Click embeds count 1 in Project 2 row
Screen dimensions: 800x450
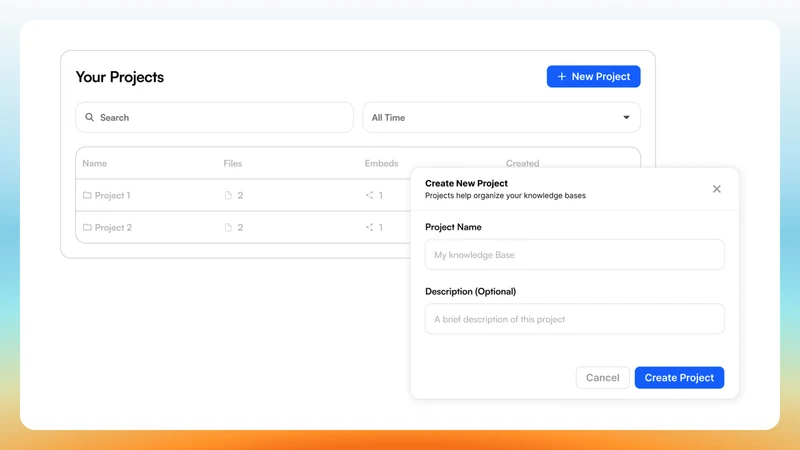pyautogui.click(x=381, y=228)
